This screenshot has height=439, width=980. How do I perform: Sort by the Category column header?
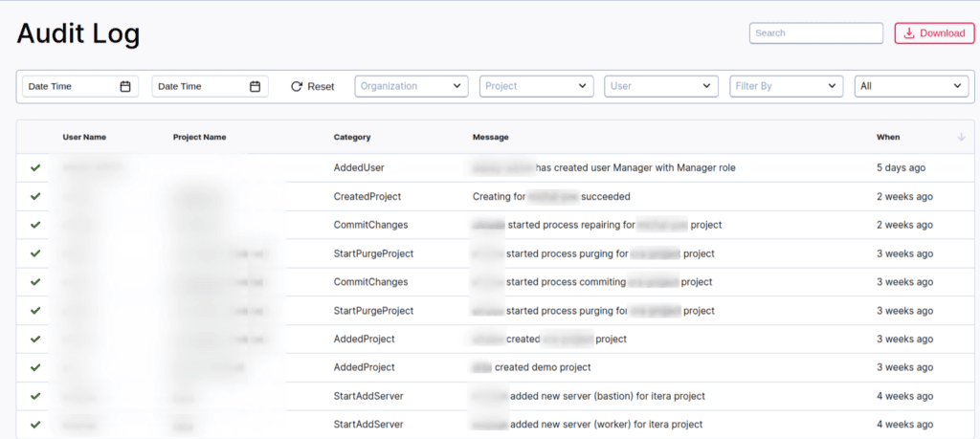[352, 137]
